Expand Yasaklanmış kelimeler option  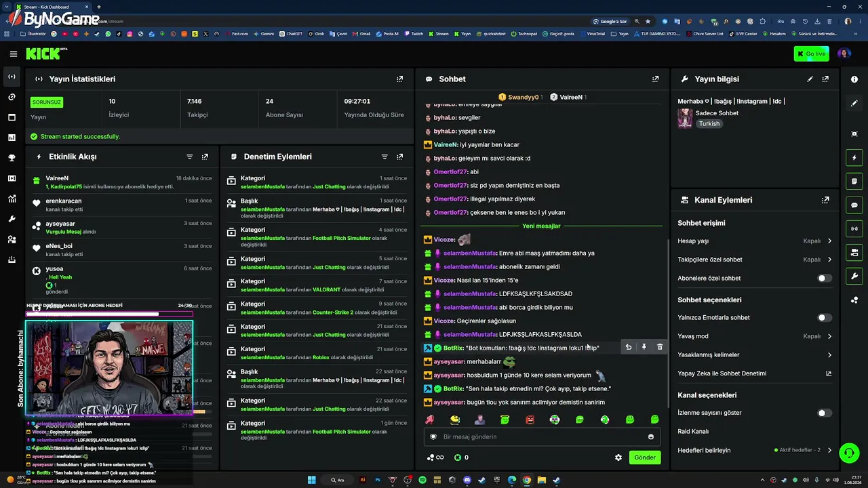click(x=755, y=354)
